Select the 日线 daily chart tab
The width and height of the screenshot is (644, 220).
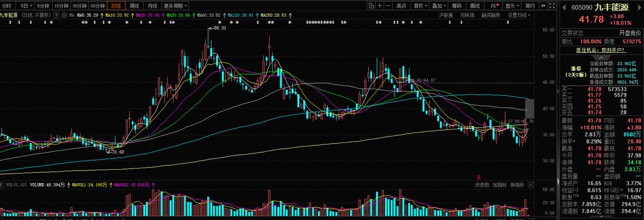pos(116,6)
